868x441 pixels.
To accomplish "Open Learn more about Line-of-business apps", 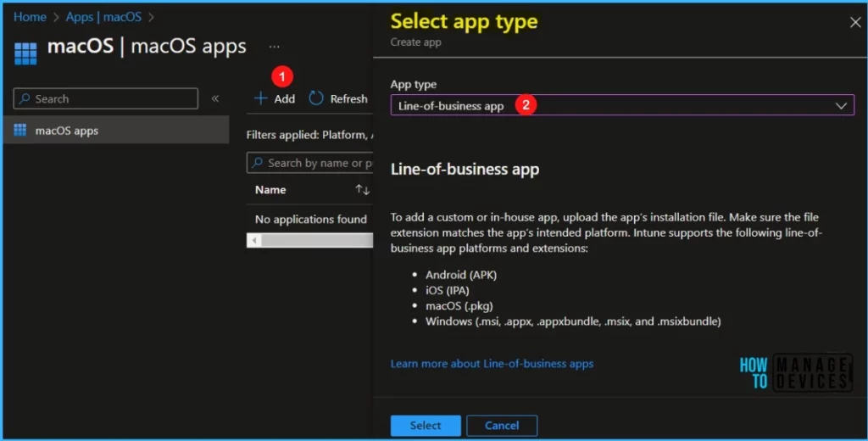I will pos(492,364).
